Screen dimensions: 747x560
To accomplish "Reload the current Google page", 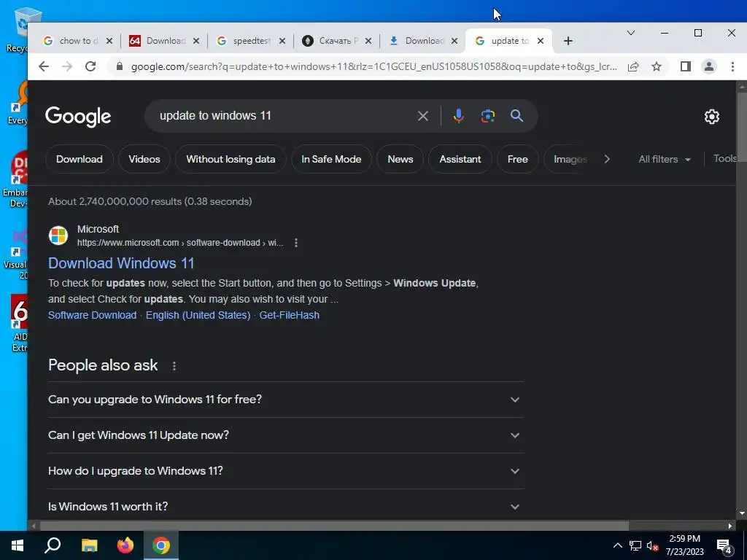I will pos(90,66).
